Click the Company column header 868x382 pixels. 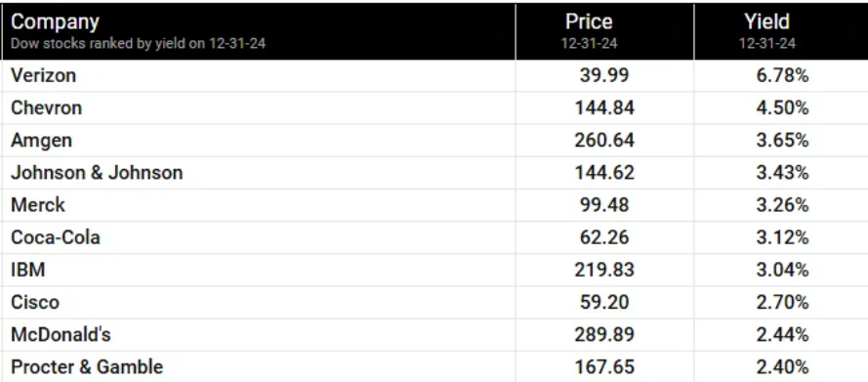click(55, 22)
